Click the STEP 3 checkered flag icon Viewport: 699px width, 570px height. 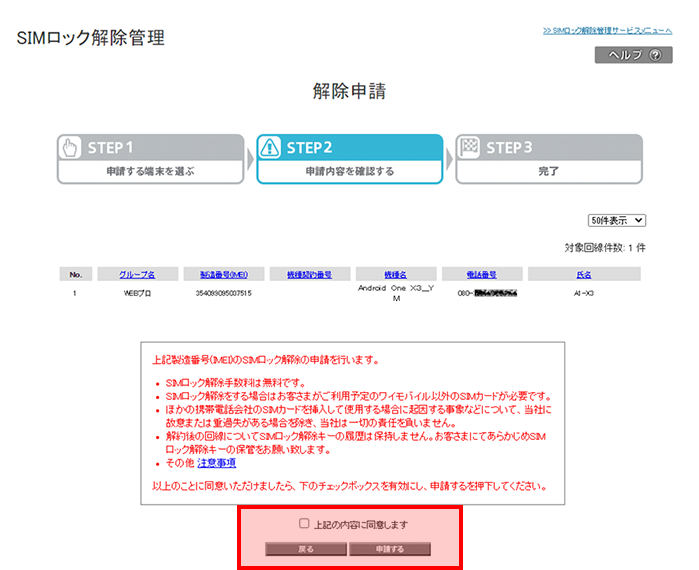pyautogui.click(x=469, y=147)
